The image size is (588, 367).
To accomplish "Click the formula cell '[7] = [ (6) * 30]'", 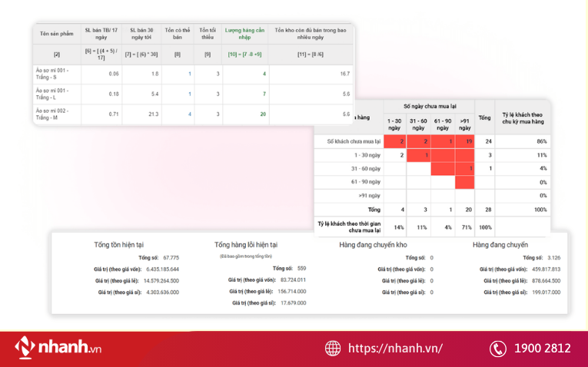I will pos(141,55).
